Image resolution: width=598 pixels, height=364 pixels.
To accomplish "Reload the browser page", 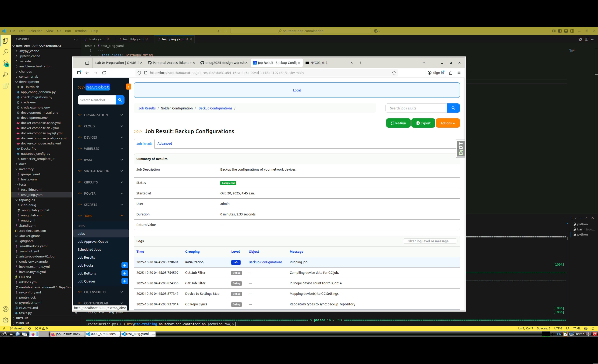I will (104, 73).
